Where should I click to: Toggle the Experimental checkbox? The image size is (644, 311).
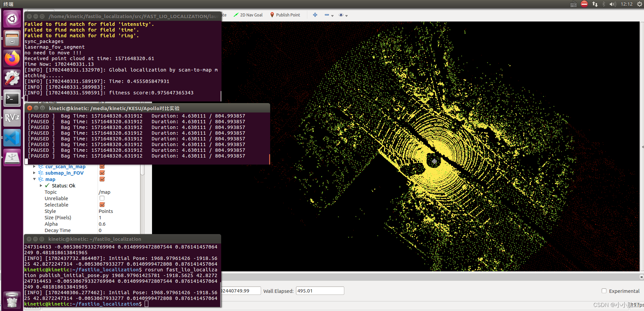(604, 291)
